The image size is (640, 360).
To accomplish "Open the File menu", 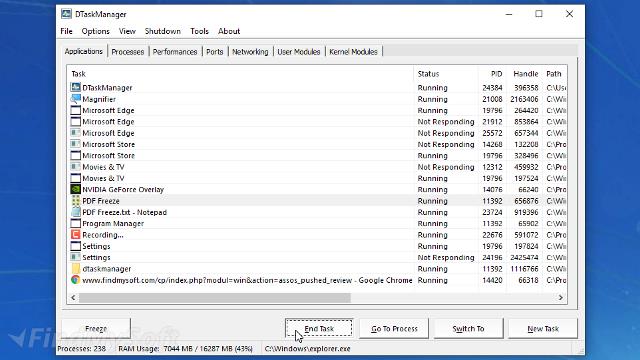I will [x=66, y=31].
